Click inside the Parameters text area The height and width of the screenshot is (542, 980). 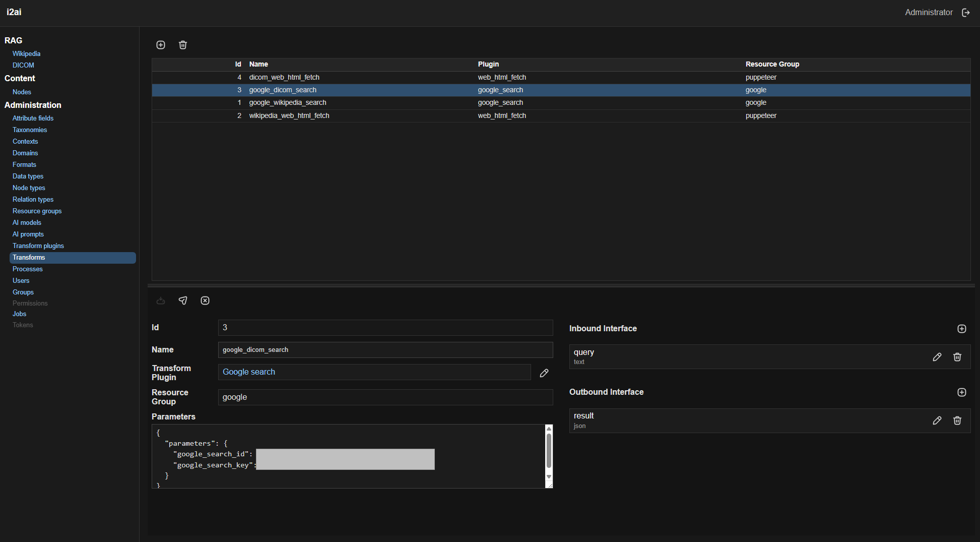[x=349, y=456]
